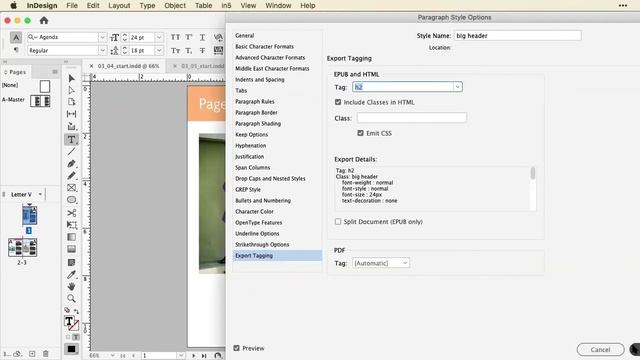Swap fill and stroke arrows icon

click(x=76, y=311)
